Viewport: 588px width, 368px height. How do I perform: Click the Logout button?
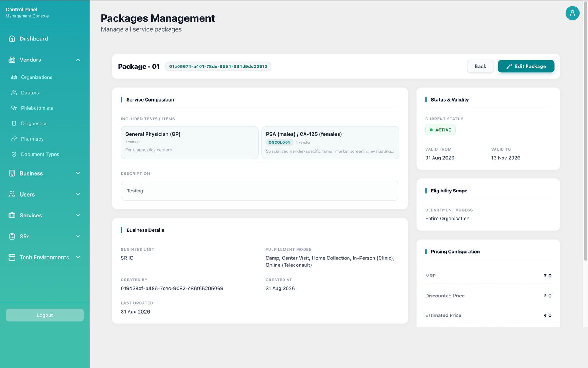(x=45, y=315)
